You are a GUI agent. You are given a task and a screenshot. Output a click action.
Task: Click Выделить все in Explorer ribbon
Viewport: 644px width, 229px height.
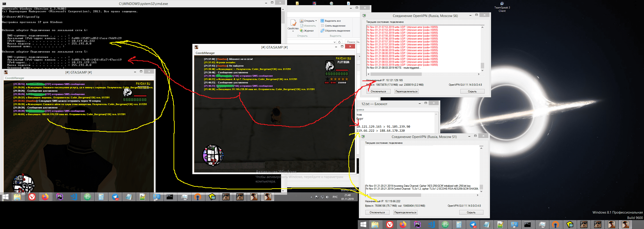(x=331, y=21)
